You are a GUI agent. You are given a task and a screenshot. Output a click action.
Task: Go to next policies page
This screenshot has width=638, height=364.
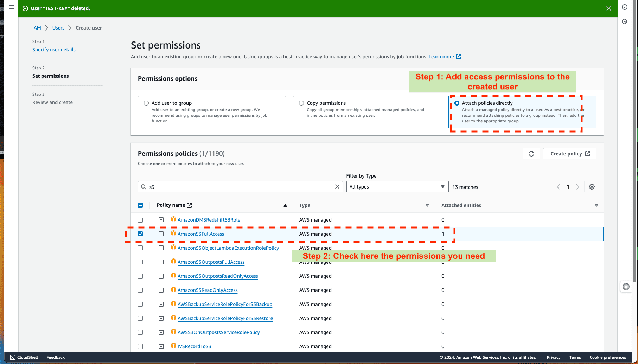pyautogui.click(x=578, y=187)
